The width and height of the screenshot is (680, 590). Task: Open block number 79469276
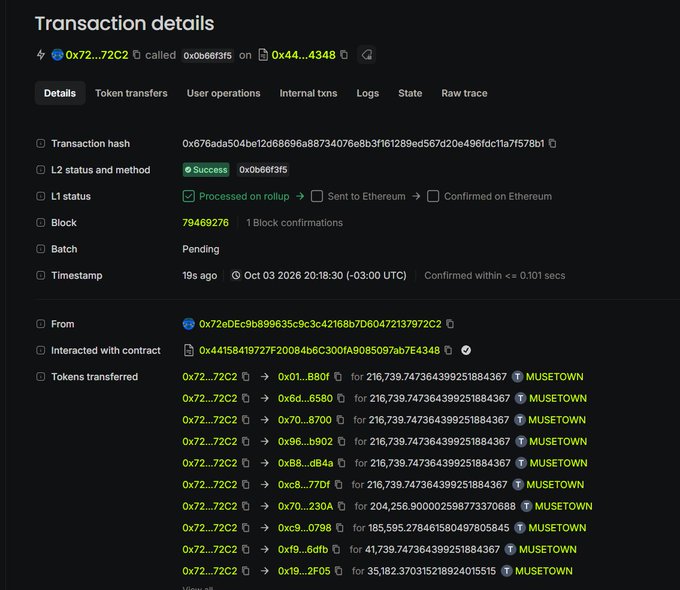(205, 223)
